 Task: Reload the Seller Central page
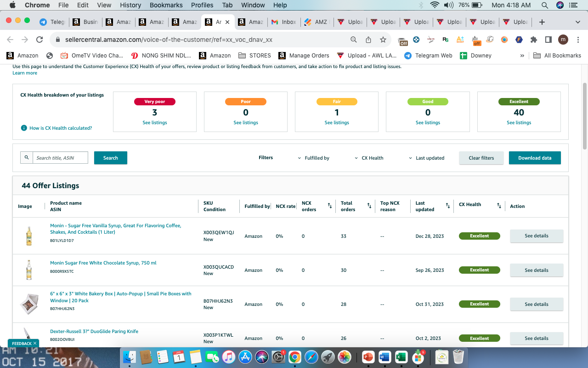[x=40, y=40]
